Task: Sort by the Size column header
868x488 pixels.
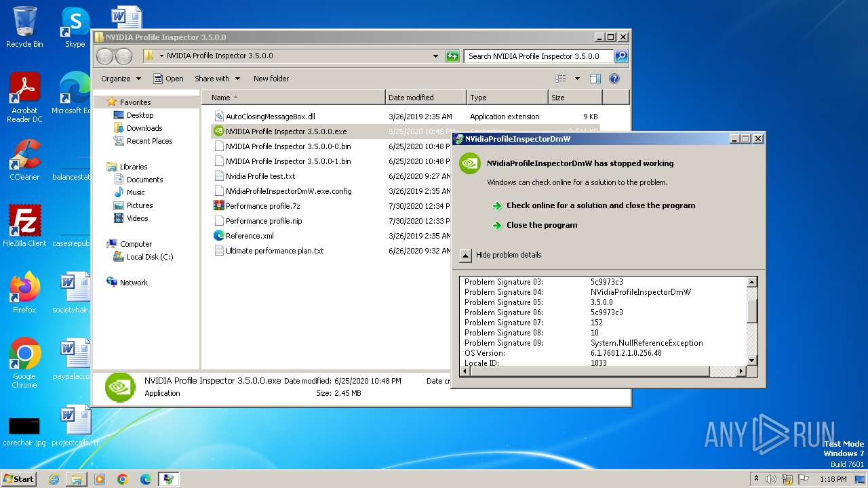Action: pyautogui.click(x=575, y=98)
